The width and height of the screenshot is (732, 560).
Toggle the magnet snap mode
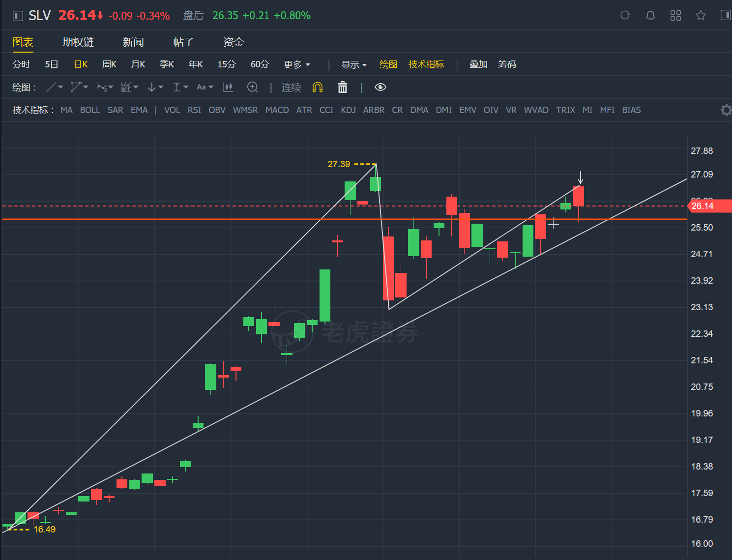(x=318, y=88)
